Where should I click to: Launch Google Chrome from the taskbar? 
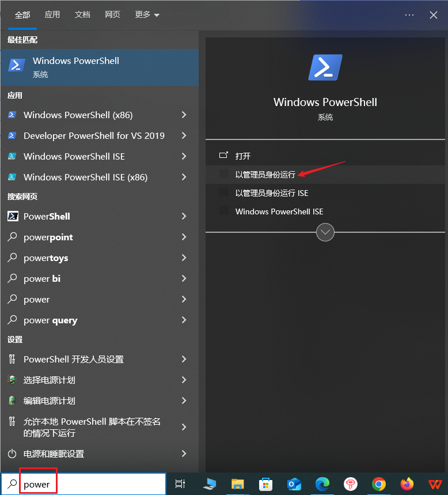pos(378,484)
